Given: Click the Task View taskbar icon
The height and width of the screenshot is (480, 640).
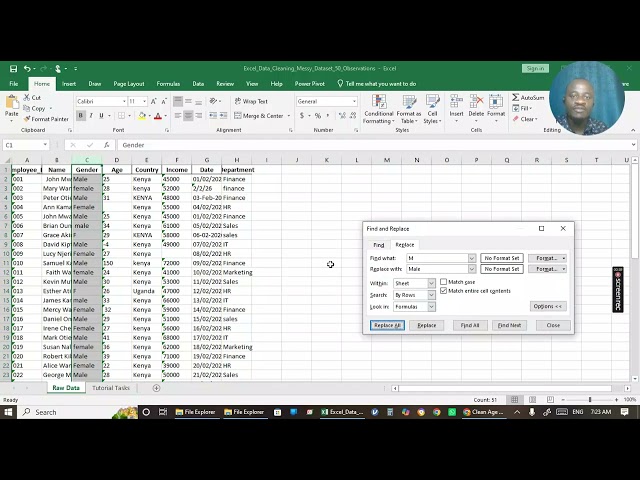Looking at the screenshot, I should click(163, 412).
